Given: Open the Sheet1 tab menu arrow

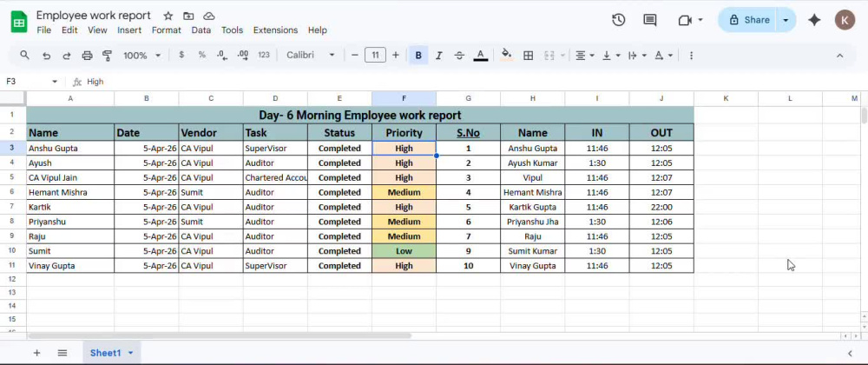Looking at the screenshot, I should [x=131, y=353].
